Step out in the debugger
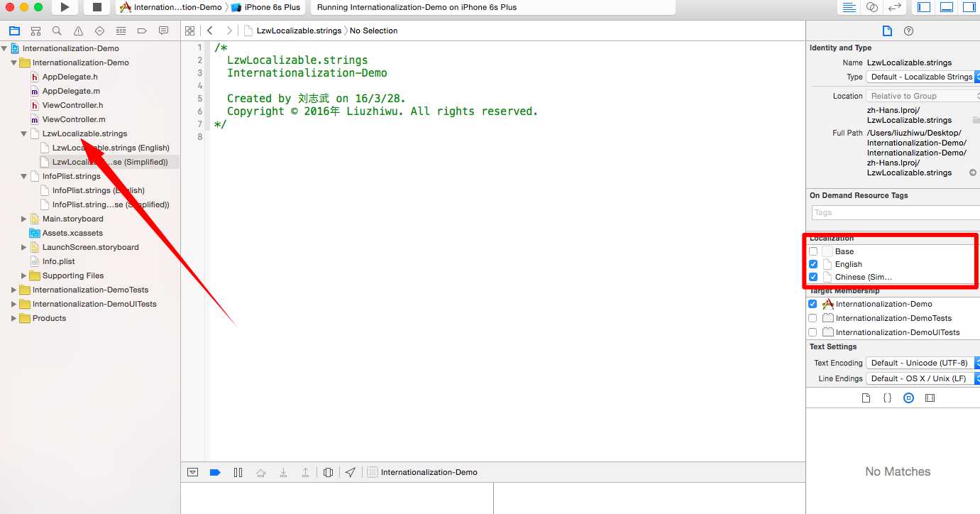Screen dimensions: 980x514 [x=306, y=472]
